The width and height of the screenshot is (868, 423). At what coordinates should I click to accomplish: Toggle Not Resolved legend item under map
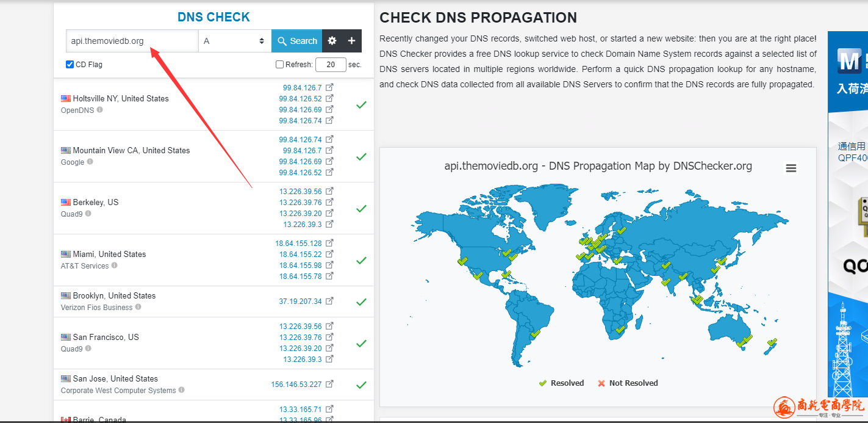pos(628,383)
